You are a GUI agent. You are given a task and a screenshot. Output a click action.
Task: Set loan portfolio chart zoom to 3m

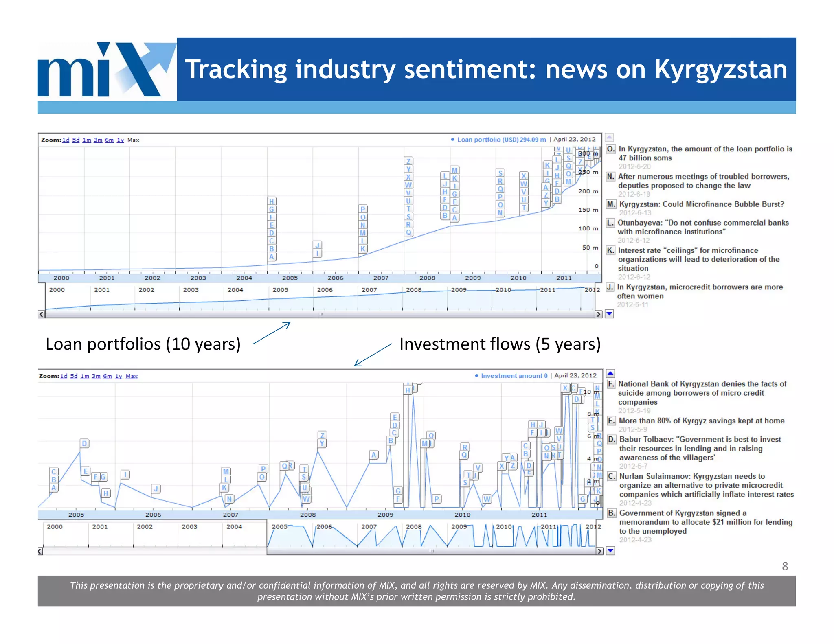pos(98,140)
